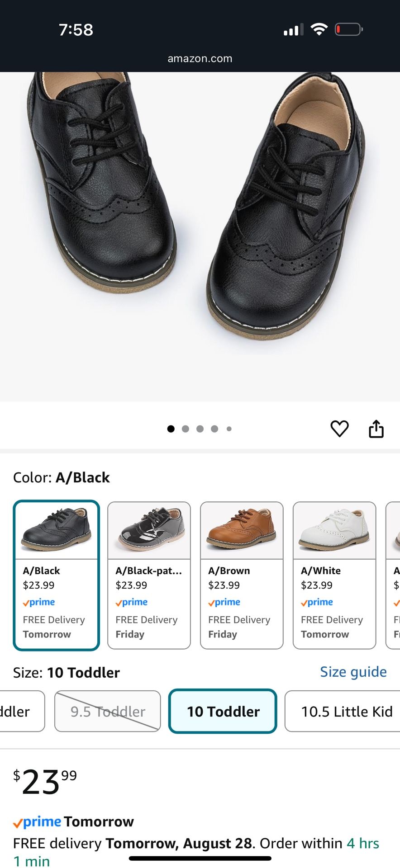Tap the selected 10 Toddler size button
The width and height of the screenshot is (400, 868).
pos(222,711)
